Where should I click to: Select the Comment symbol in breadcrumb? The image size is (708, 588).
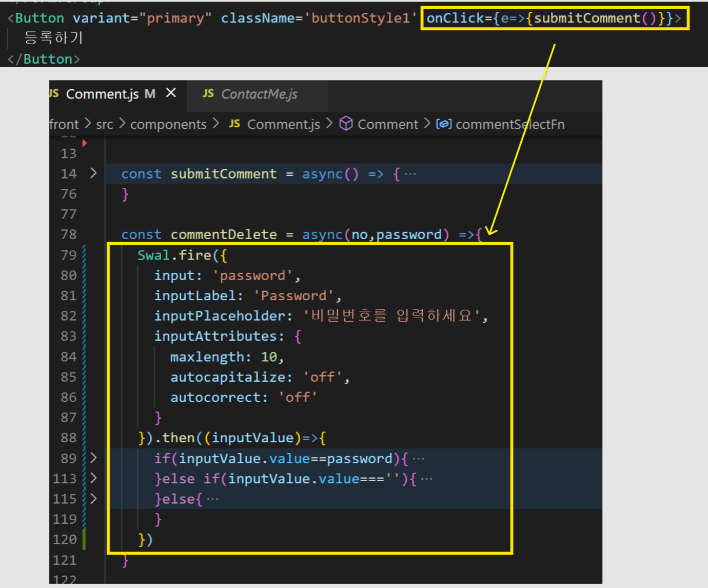tap(388, 124)
